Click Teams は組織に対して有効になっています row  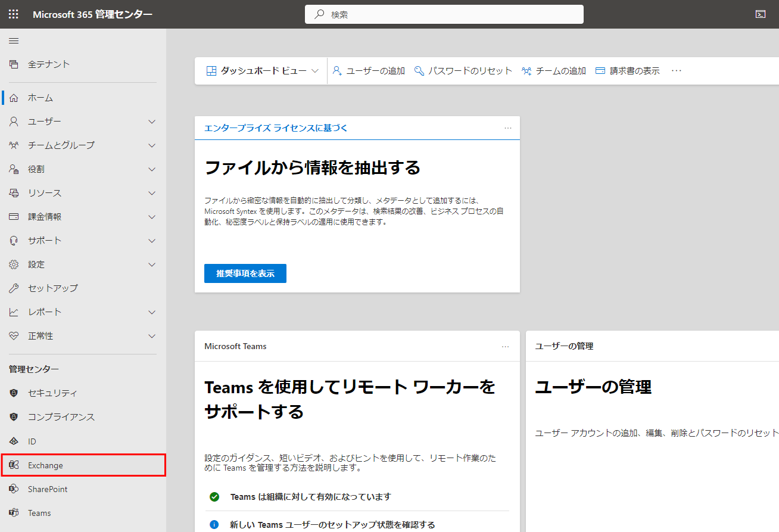357,497
